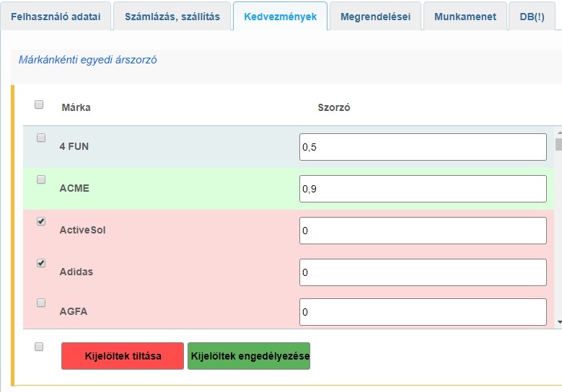Click the scrollbar down arrow in brand list
The width and height of the screenshot is (562, 392).
coord(558,322)
